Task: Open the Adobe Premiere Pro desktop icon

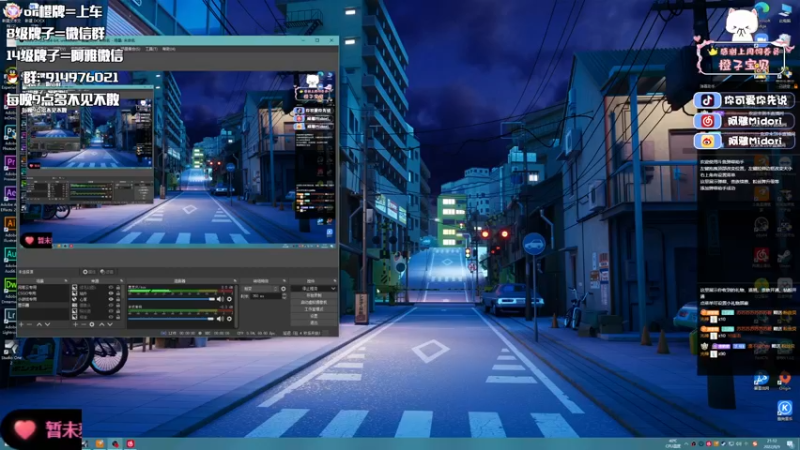Action: click(x=10, y=164)
